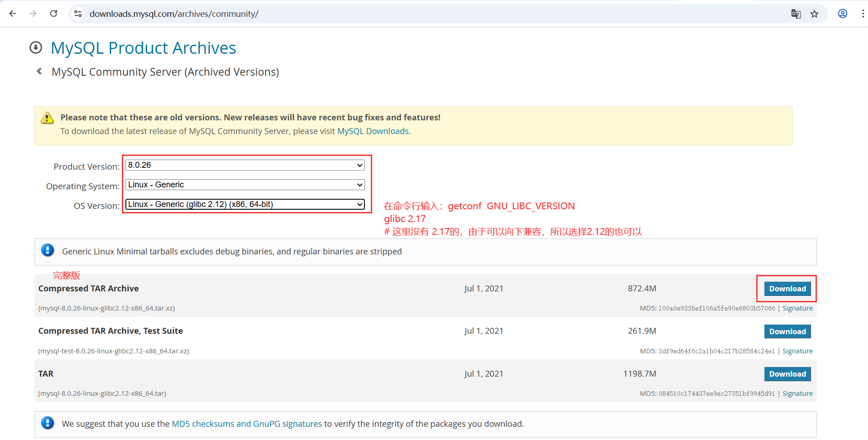Viewport: 868px width, 440px height.
Task: Open the browser profile menu
Action: point(842,14)
